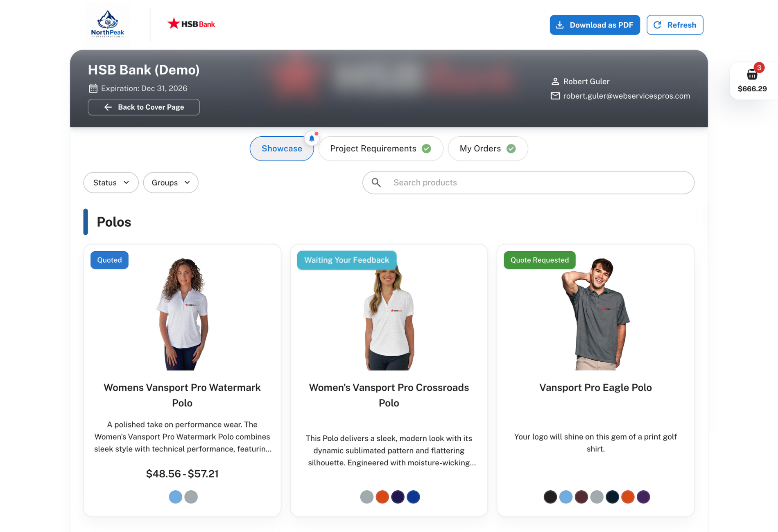The height and width of the screenshot is (532, 778).
Task: Pick the orange swatch on Eagle Polo
Action: pyautogui.click(x=628, y=497)
